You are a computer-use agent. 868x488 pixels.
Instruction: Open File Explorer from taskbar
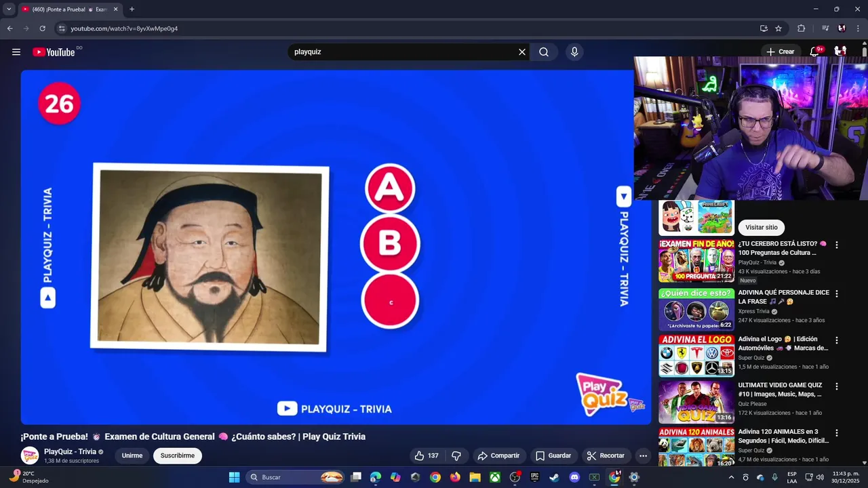point(475,477)
